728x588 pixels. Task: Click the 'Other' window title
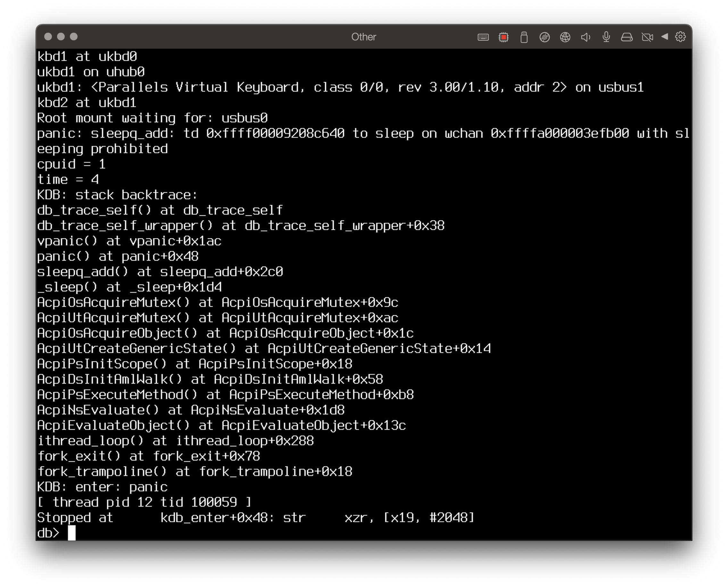click(x=364, y=37)
